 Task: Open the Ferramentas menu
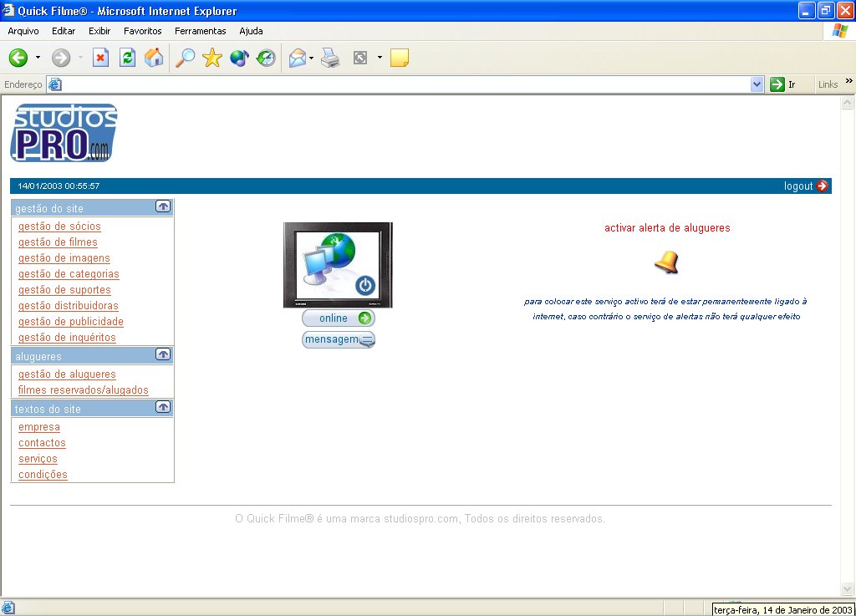pyautogui.click(x=200, y=31)
